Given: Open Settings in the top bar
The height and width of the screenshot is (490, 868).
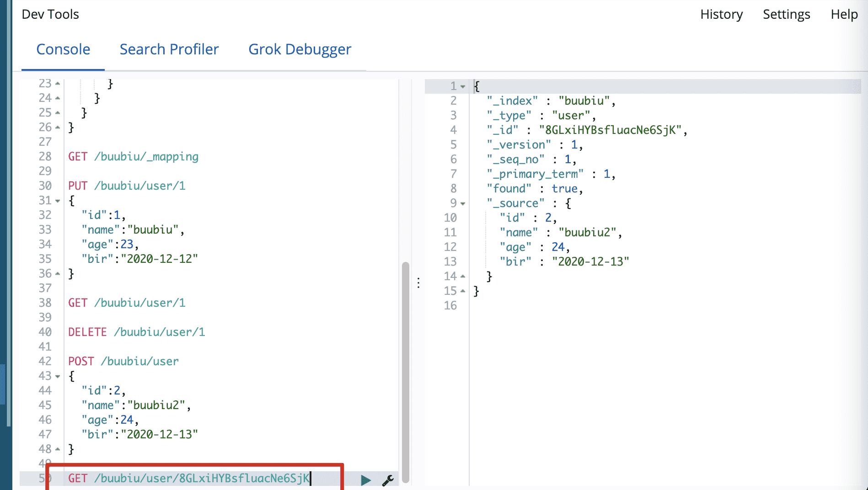Looking at the screenshot, I should [x=786, y=15].
